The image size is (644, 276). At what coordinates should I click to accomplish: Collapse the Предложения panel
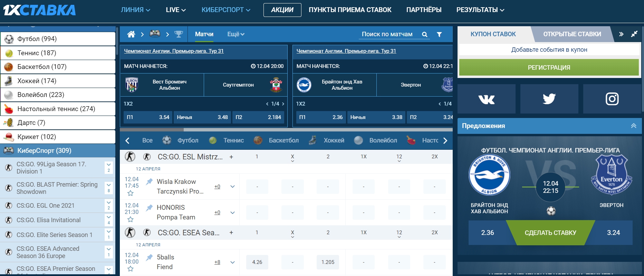tap(634, 126)
